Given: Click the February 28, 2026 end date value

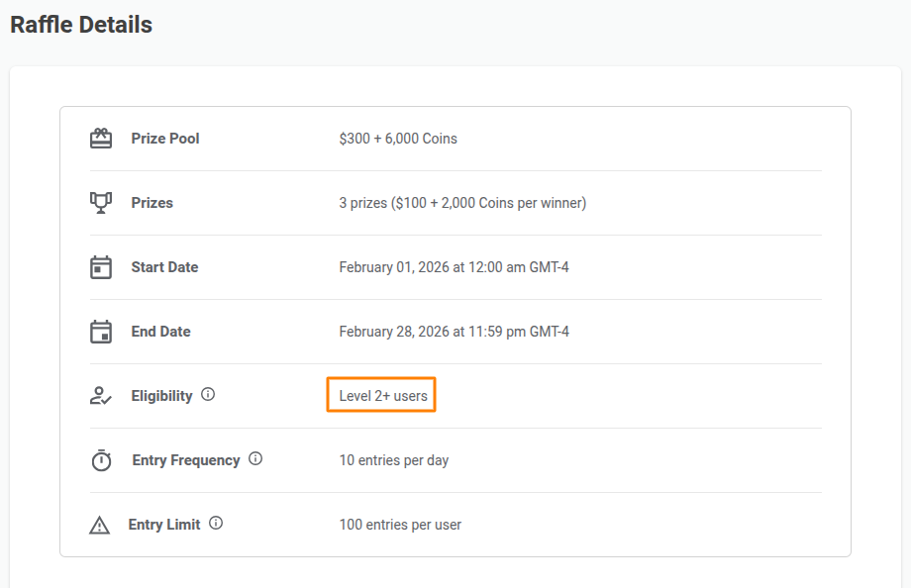Looking at the screenshot, I should tap(454, 332).
